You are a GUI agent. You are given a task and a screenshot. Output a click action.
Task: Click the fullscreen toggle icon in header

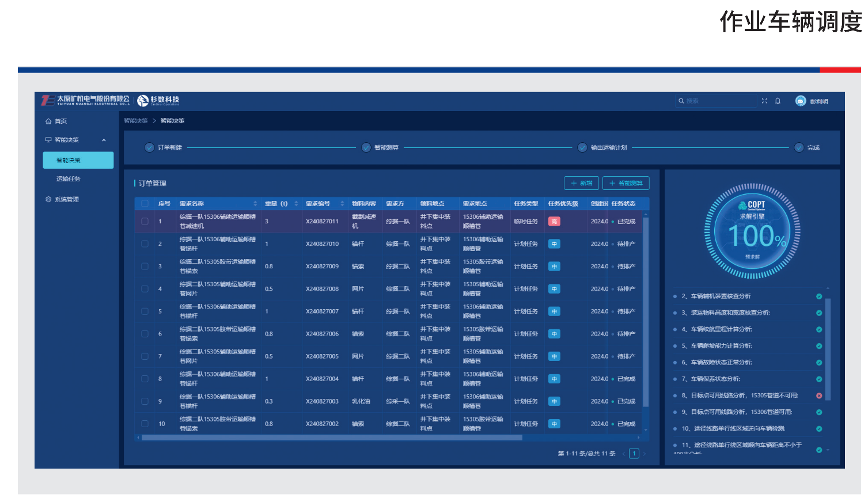point(764,101)
